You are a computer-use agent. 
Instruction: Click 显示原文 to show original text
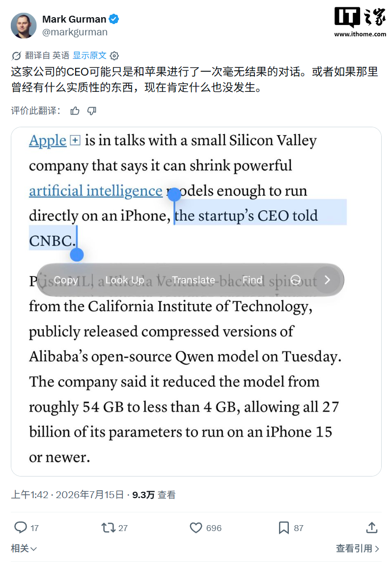[89, 56]
